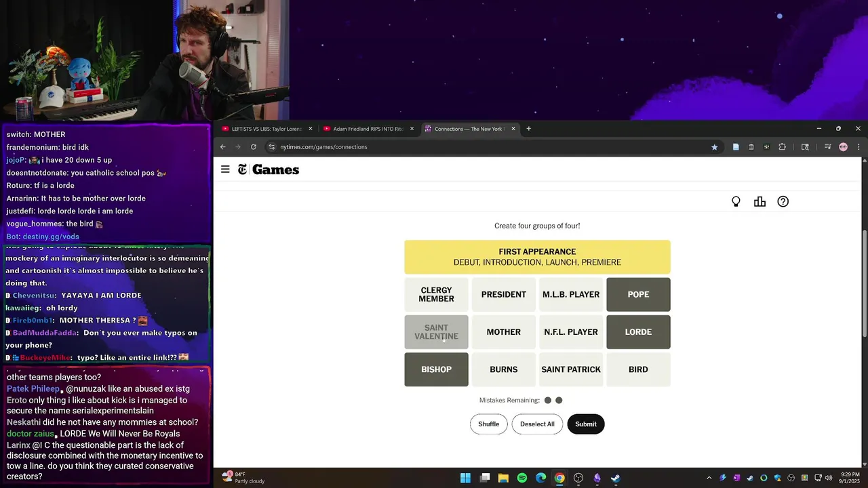Select the SAINT VALENTINE tile
Screen dimensions: 868x488
(x=436, y=332)
